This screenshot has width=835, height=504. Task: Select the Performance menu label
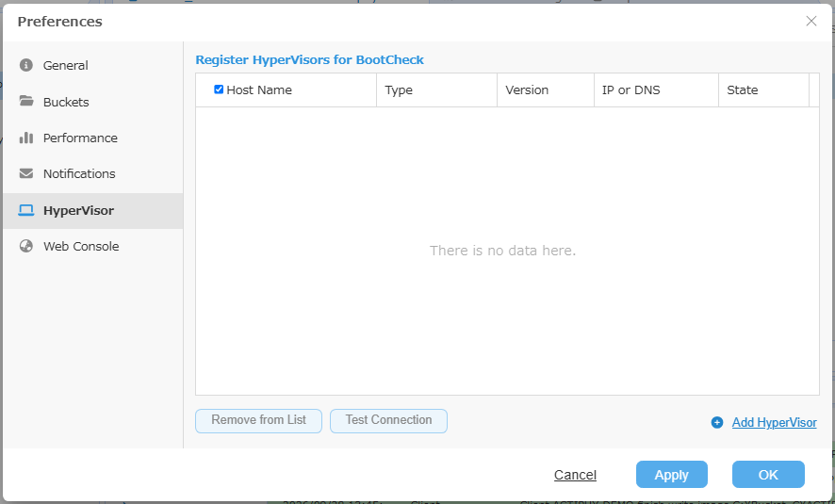pos(80,138)
